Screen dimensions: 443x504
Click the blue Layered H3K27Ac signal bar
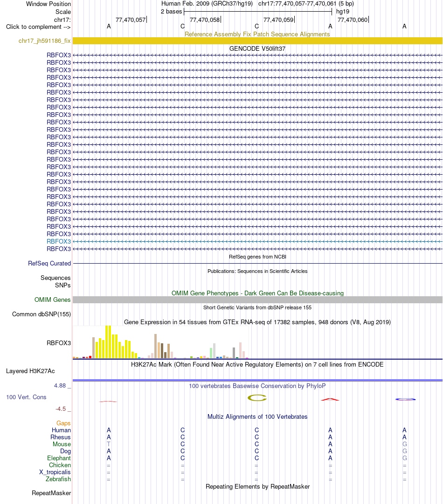pos(257,380)
